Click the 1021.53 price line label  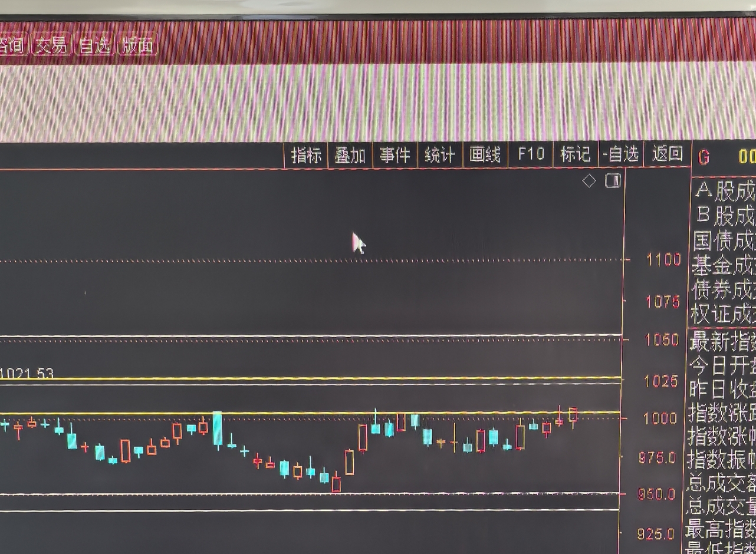point(27,374)
